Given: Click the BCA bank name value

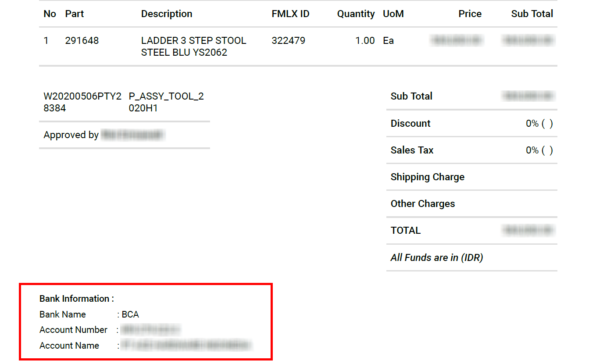Looking at the screenshot, I should [x=130, y=314].
